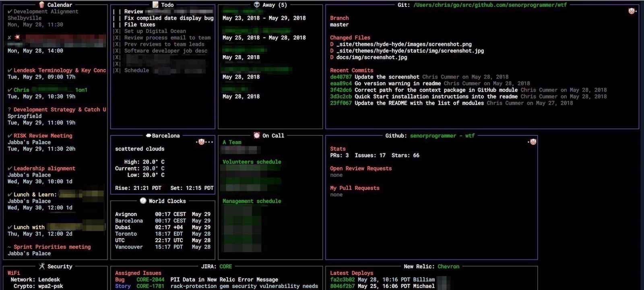644x290 pixels.
Task: Click the cloud icon beside Barcelona title
Action: [x=149, y=136]
